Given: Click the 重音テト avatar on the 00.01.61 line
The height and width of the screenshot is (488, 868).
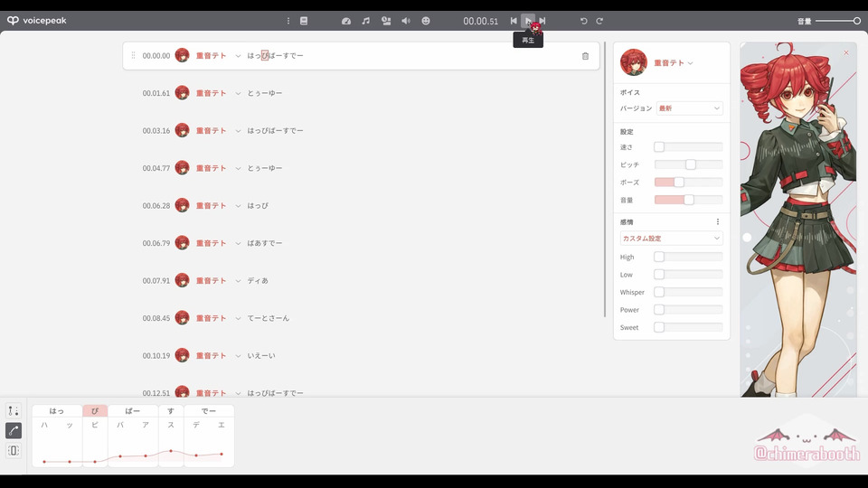Looking at the screenshot, I should tap(182, 93).
